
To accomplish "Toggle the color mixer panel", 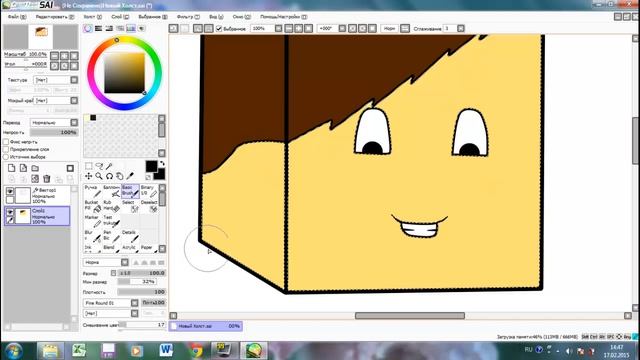I will (x=120, y=28).
